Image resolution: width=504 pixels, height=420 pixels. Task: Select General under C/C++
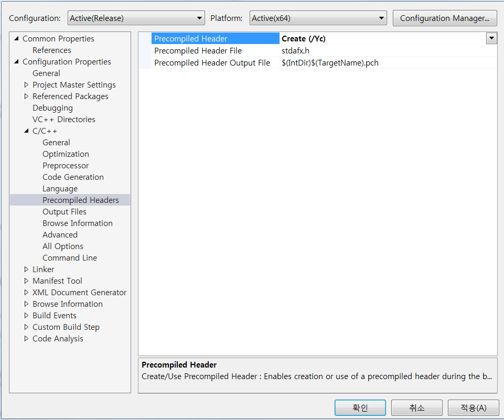(56, 142)
